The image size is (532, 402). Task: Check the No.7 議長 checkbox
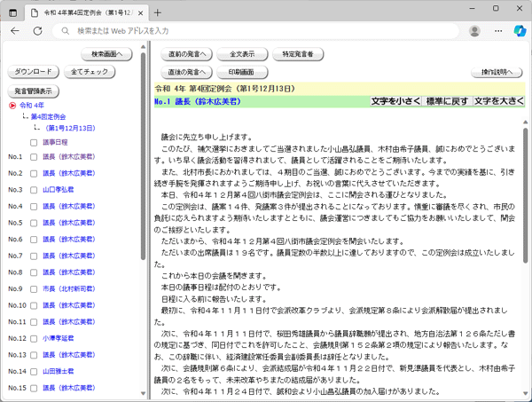pos(34,256)
